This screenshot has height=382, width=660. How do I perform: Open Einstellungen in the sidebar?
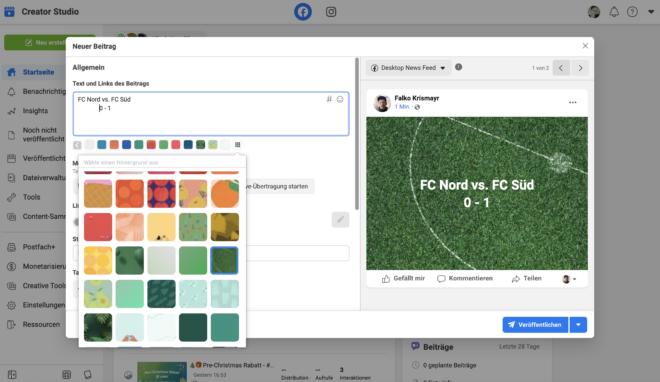click(x=44, y=305)
